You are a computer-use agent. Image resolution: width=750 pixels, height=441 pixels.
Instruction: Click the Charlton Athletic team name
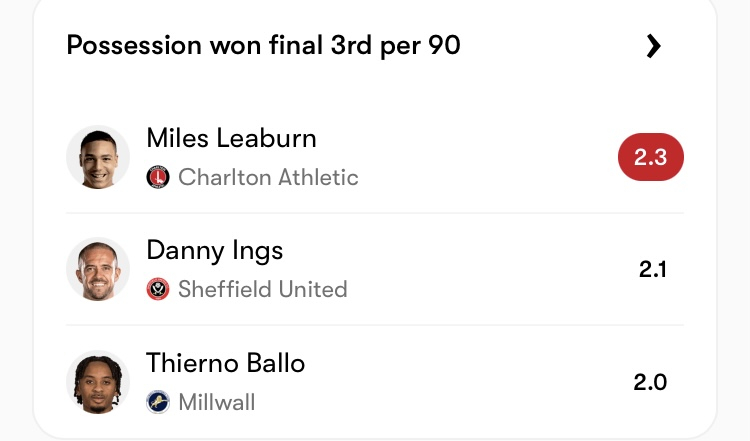(268, 178)
